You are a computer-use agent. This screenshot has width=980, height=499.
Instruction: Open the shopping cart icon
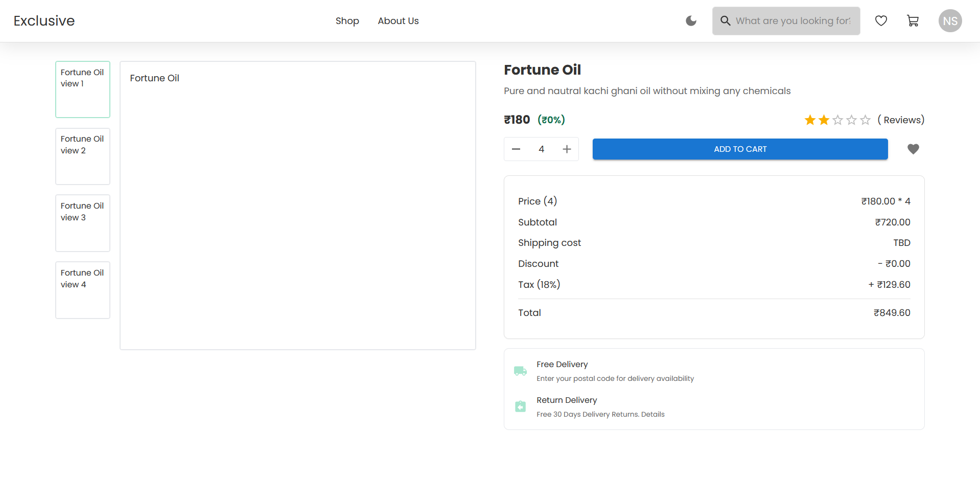[x=913, y=21]
